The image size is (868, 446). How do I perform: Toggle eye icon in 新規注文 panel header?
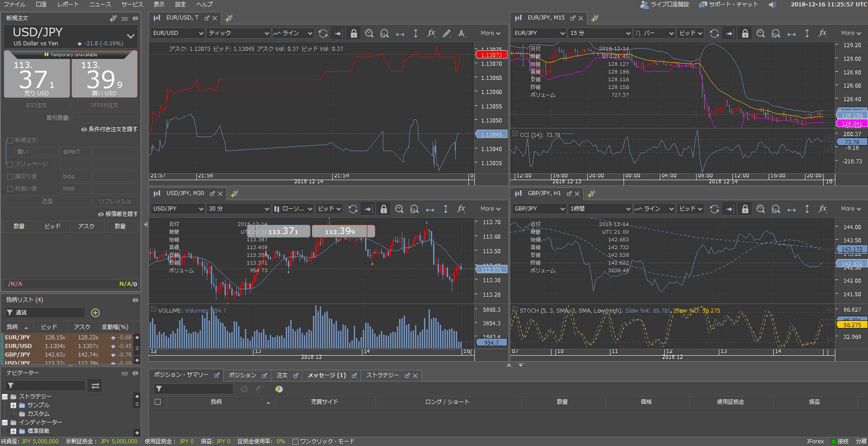tap(135, 19)
